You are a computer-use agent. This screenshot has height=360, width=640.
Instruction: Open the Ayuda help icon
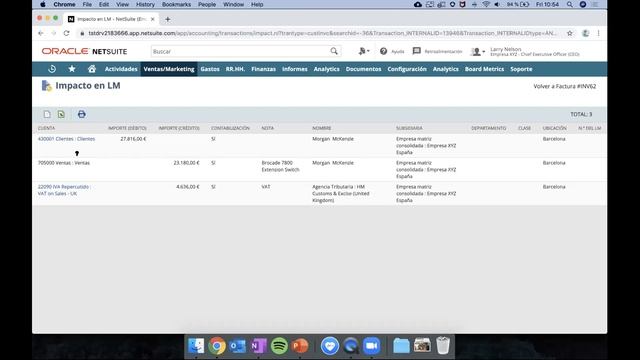pyautogui.click(x=383, y=51)
